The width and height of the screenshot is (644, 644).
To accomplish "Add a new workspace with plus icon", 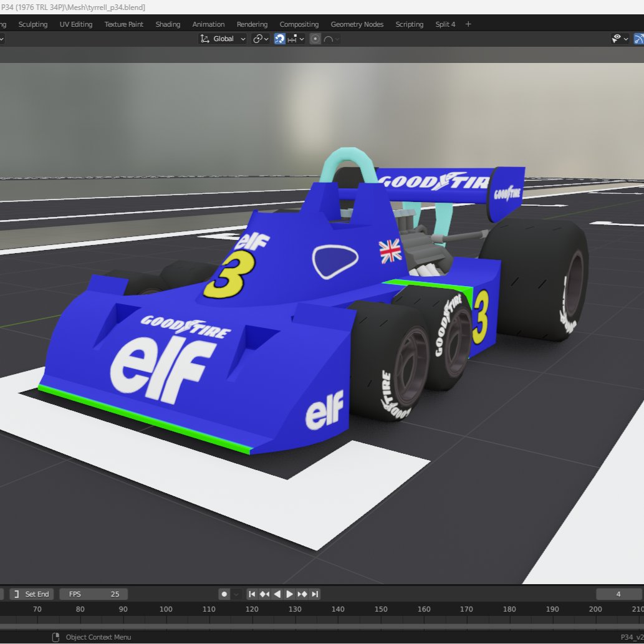I will coord(468,24).
